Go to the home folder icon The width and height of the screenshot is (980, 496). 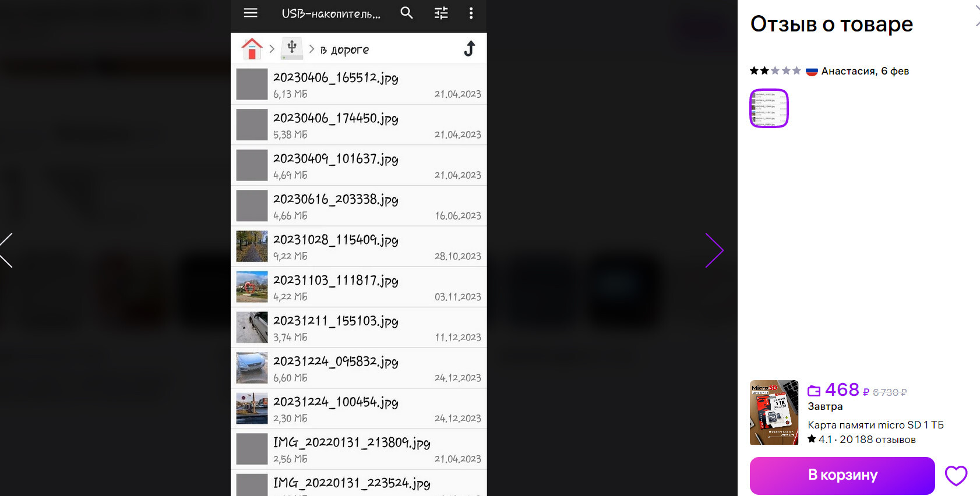[252, 48]
